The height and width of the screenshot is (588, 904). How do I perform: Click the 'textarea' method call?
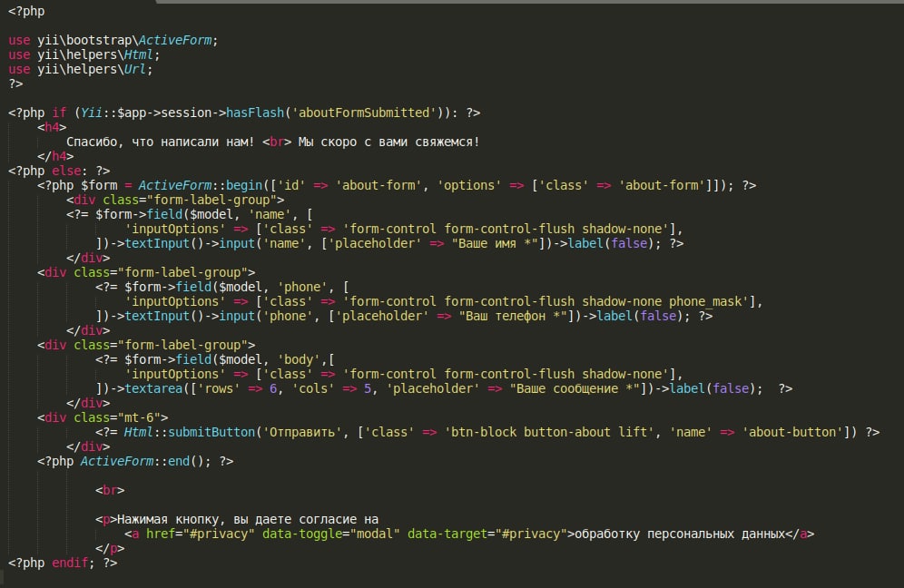pyautogui.click(x=153, y=388)
